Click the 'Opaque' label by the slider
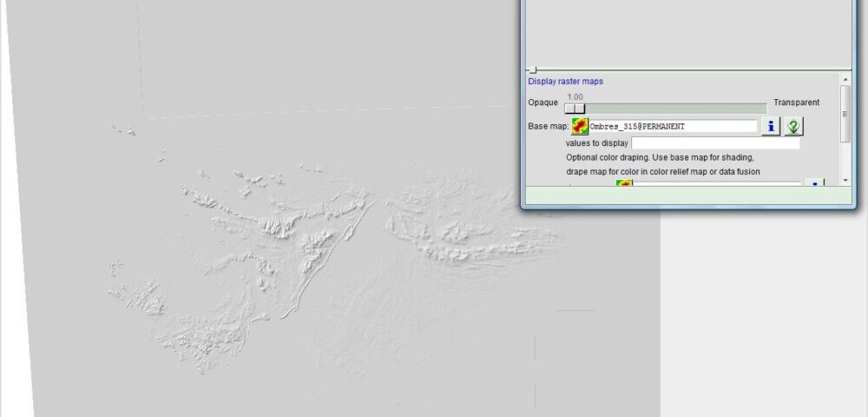Screen dimensions: 868x417 pyautogui.click(x=544, y=103)
